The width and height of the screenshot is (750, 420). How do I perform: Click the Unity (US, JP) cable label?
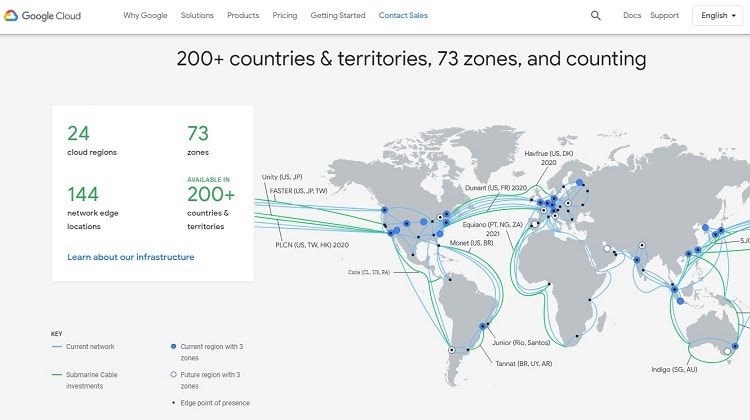[x=282, y=177]
